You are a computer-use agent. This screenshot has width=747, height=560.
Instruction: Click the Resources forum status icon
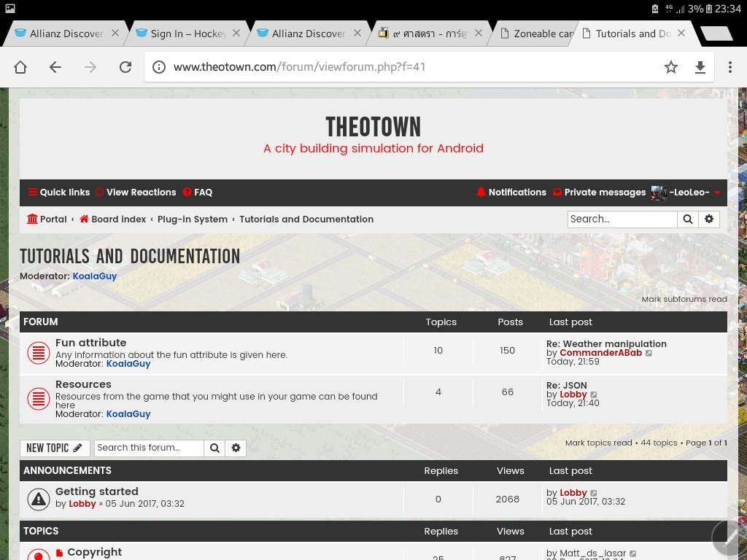[39, 399]
